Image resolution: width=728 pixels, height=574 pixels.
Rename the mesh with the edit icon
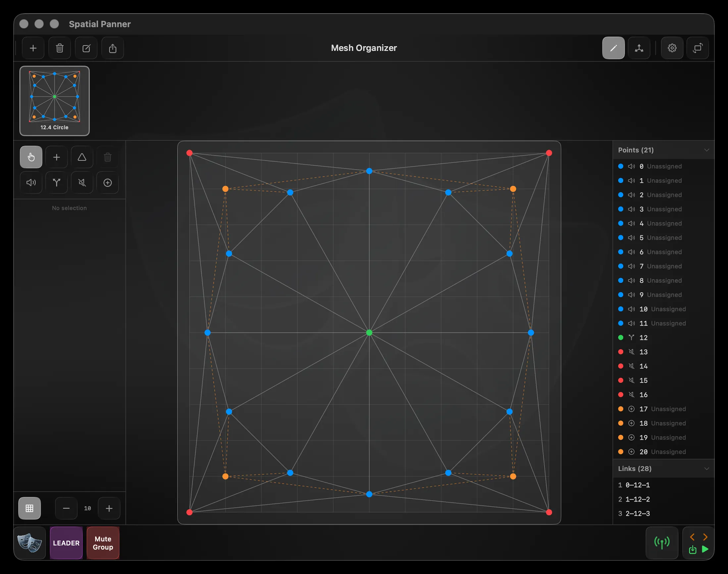click(86, 48)
